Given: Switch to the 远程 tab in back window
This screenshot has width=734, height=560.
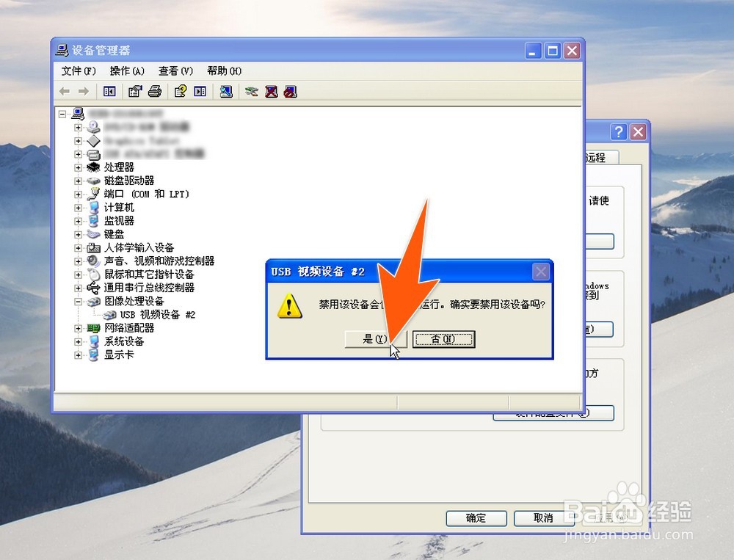Looking at the screenshot, I should coord(601,158).
